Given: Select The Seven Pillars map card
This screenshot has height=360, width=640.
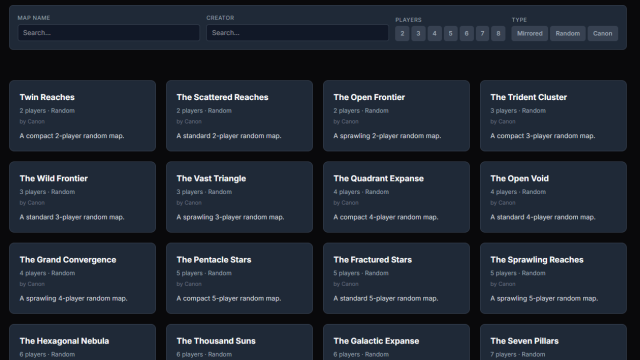Looking at the screenshot, I should click(553, 343).
